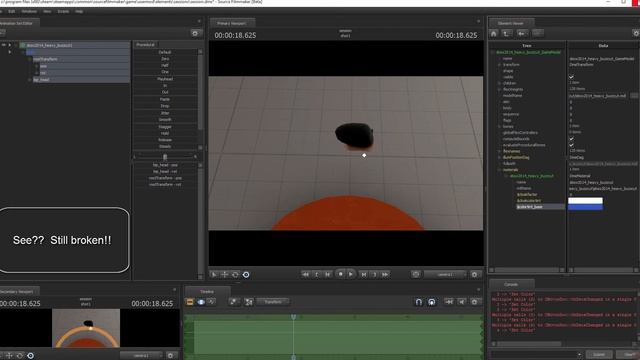Viewport: 640px width, 360px height.
Task: Expand the transform attribute in Element Viewer
Action: (499, 65)
